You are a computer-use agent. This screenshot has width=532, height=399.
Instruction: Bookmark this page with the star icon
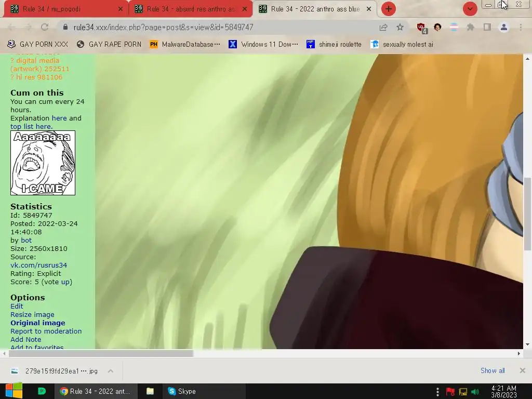[x=400, y=27]
